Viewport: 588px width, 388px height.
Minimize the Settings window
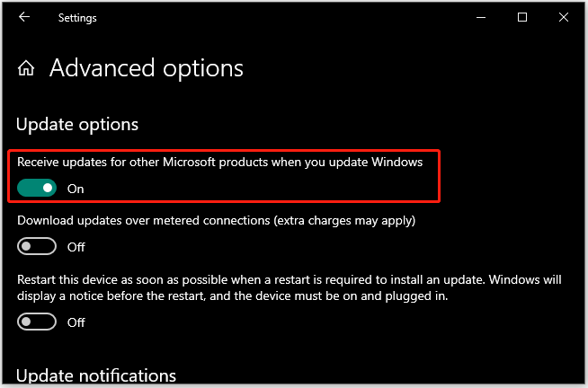click(481, 17)
